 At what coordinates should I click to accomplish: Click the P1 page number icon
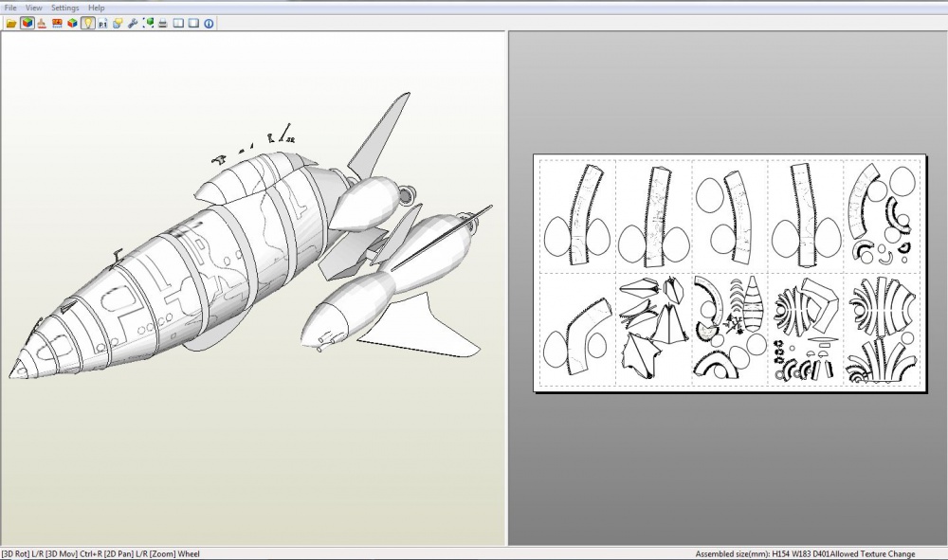pyautogui.click(x=102, y=24)
